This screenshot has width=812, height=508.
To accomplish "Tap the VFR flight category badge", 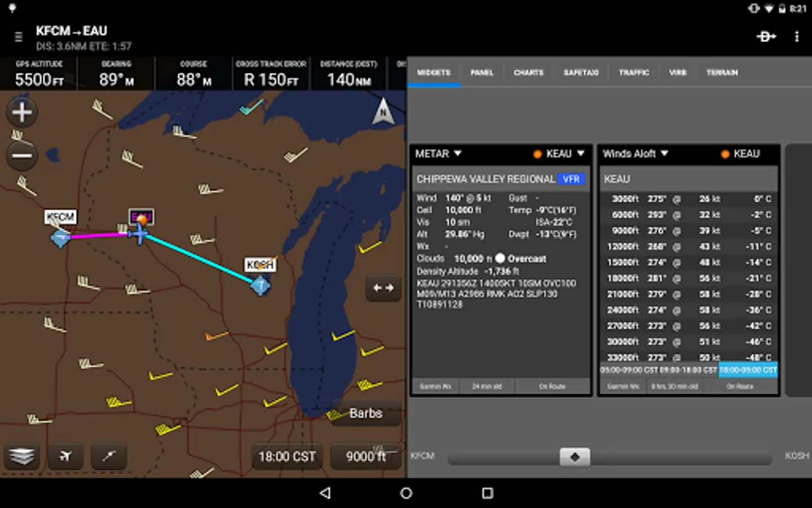I will click(x=571, y=179).
